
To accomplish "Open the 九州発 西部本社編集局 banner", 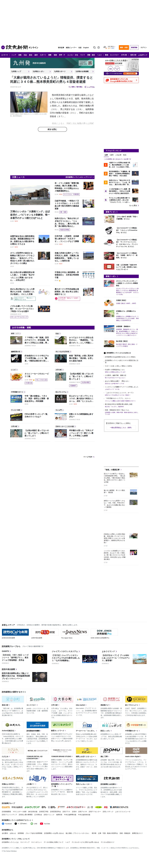I will click(52, 63).
